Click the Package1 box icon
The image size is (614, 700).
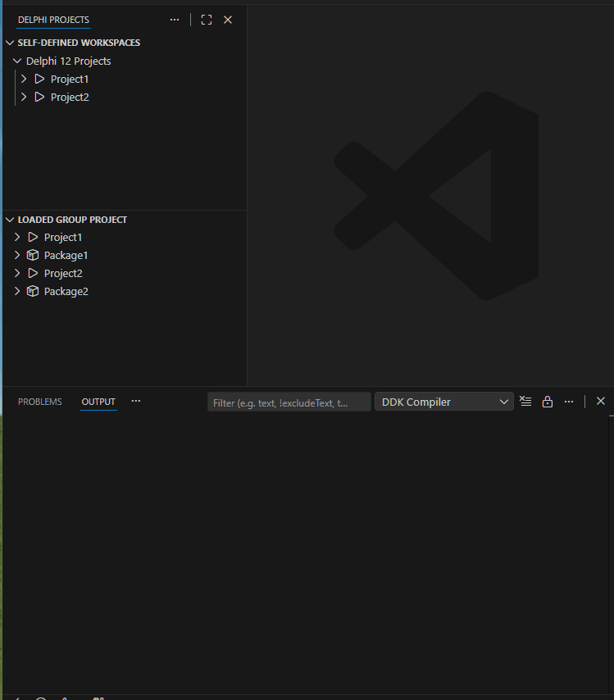[x=33, y=255]
